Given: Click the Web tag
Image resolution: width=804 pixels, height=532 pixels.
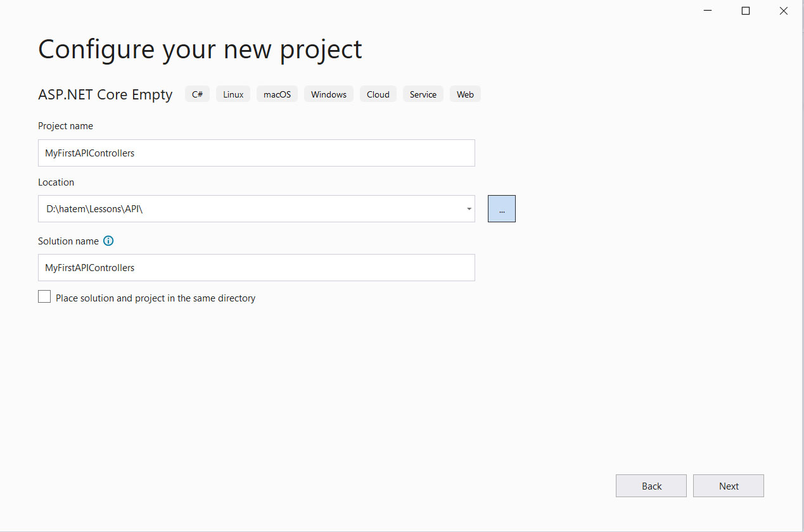Looking at the screenshot, I should 465,94.
